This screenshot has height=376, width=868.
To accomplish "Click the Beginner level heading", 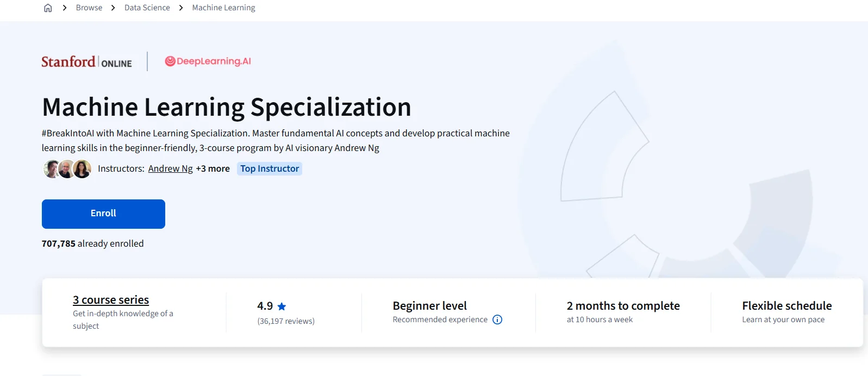I will click(x=430, y=306).
